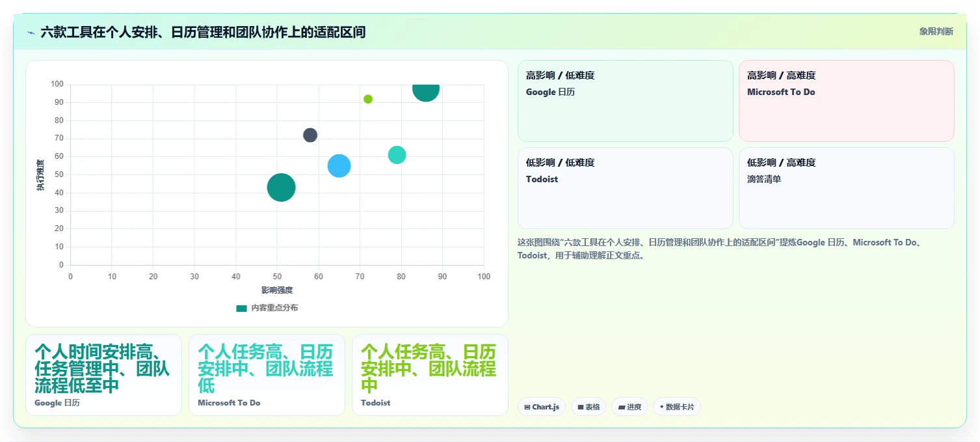This screenshot has width=980, height=442.
Task: Click the Chart.js chip icon
Action: pyautogui.click(x=527, y=407)
